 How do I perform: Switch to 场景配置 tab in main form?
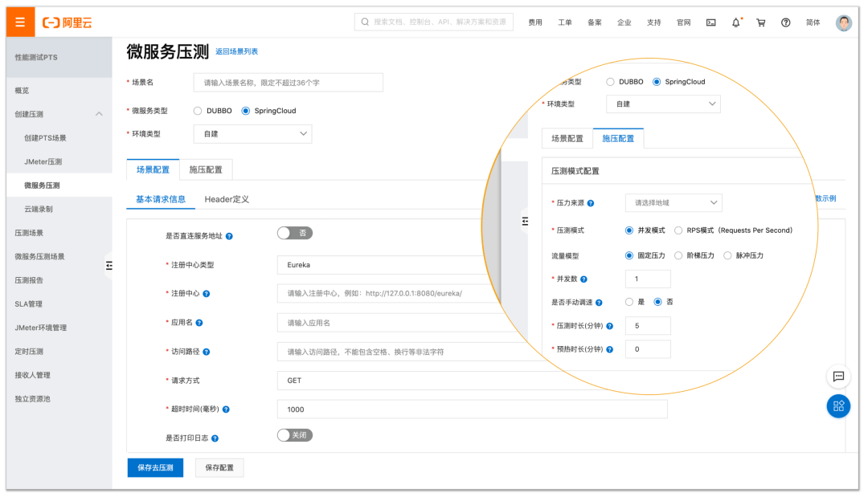(153, 169)
